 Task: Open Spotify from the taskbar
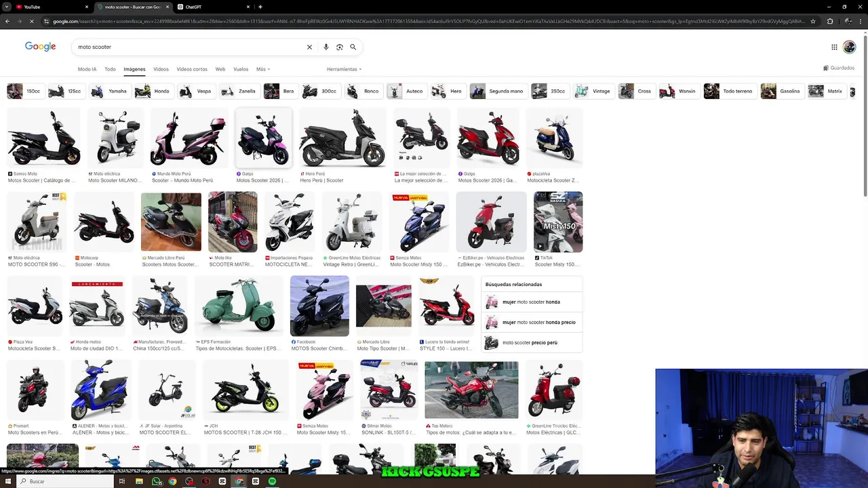[x=272, y=481]
